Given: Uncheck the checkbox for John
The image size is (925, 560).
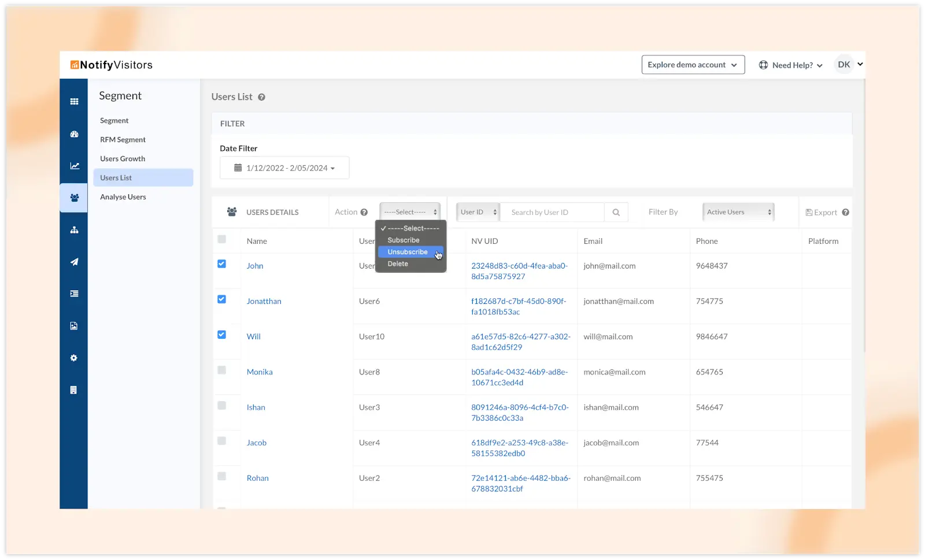Looking at the screenshot, I should pos(221,264).
